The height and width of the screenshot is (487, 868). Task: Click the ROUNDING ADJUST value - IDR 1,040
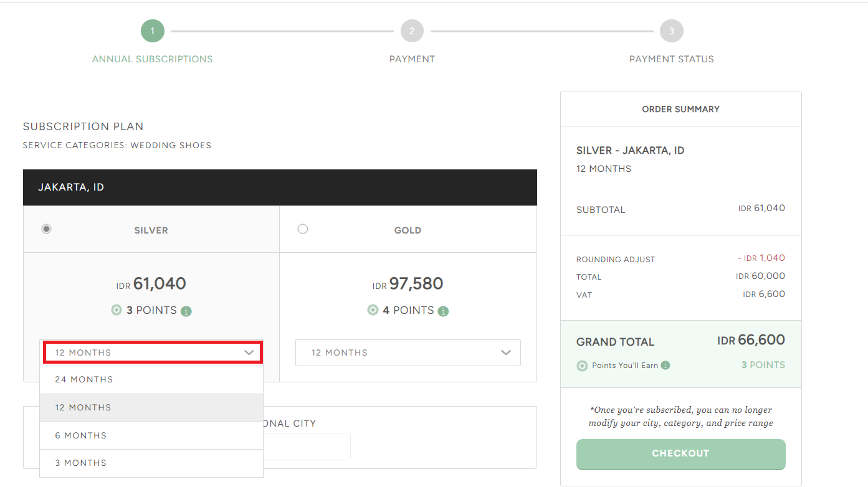pos(761,258)
